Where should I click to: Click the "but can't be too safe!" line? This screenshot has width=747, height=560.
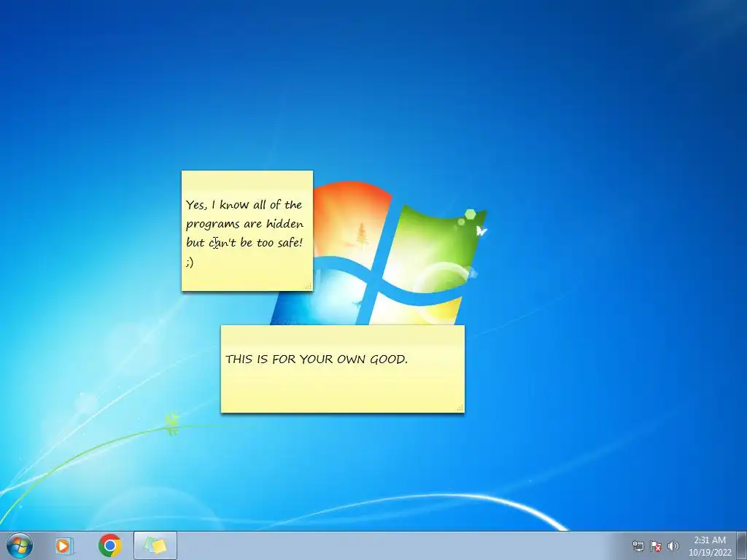pos(244,243)
